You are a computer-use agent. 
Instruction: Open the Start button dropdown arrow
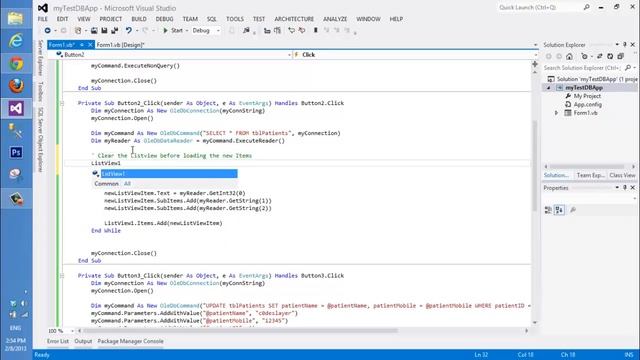coord(187,31)
